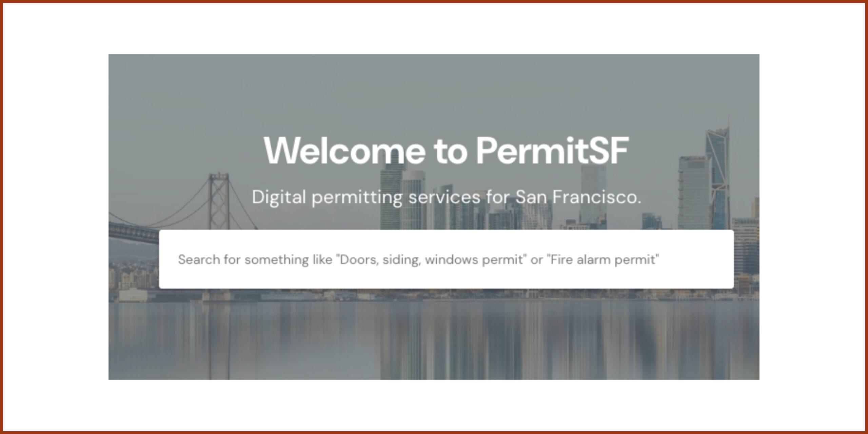Click "San Francisco" in the subtitle
Viewport: 868px width, 434px height.
click(578, 197)
